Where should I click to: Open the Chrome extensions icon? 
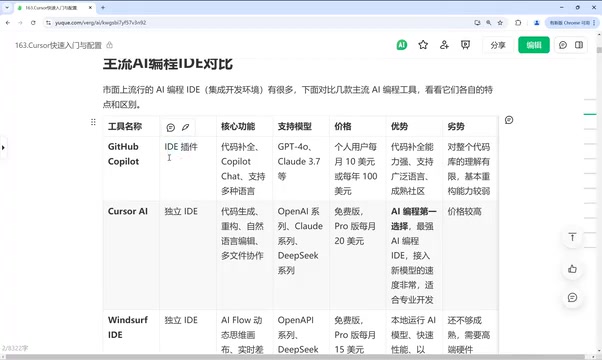(518, 23)
